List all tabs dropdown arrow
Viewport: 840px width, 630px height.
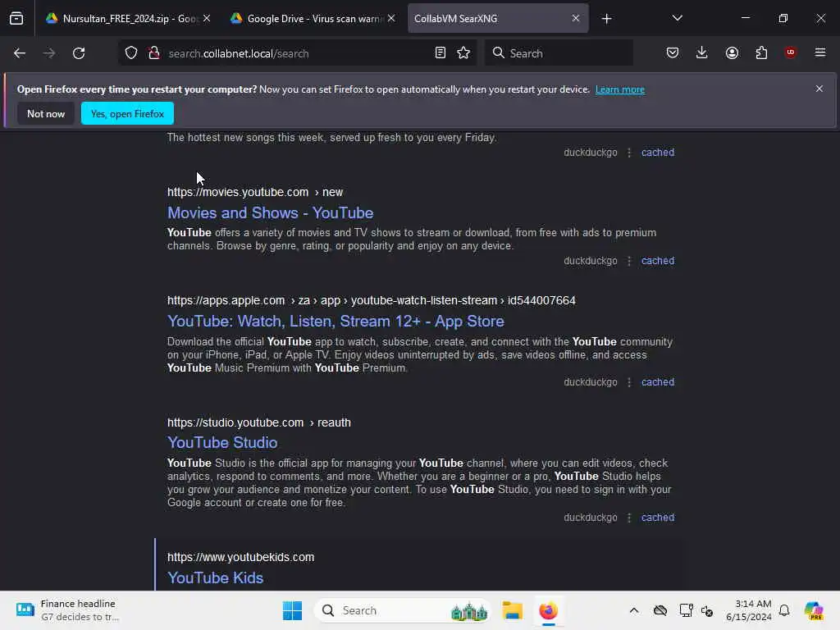(677, 18)
